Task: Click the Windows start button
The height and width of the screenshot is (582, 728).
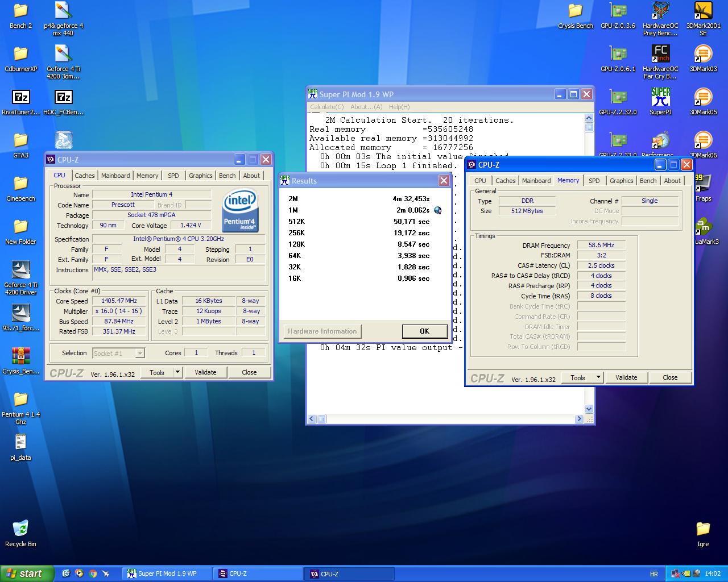Action: coord(27,573)
